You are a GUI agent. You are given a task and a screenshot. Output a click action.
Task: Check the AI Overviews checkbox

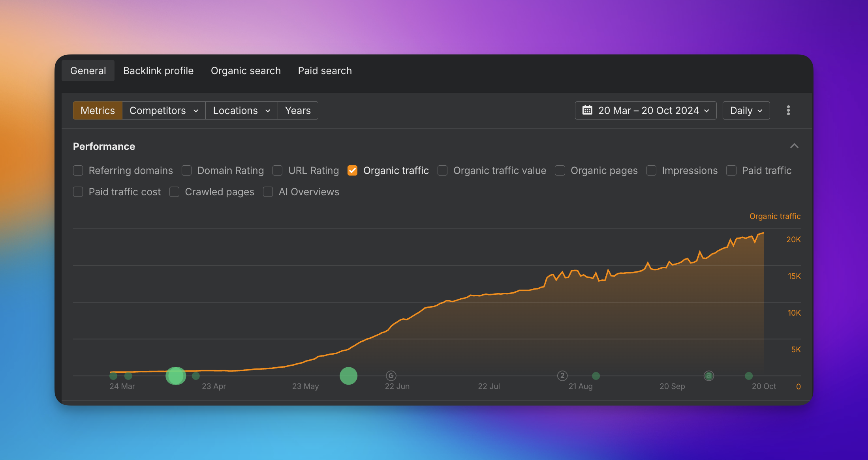268,192
